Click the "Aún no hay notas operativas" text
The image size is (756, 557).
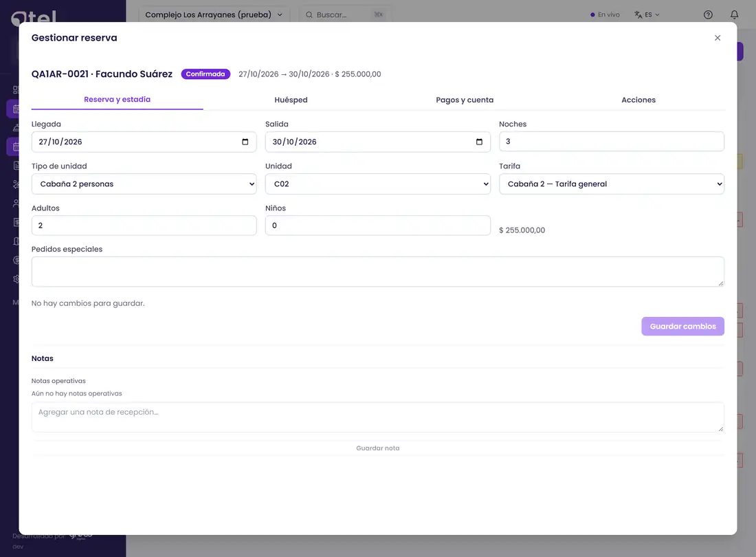[77, 393]
